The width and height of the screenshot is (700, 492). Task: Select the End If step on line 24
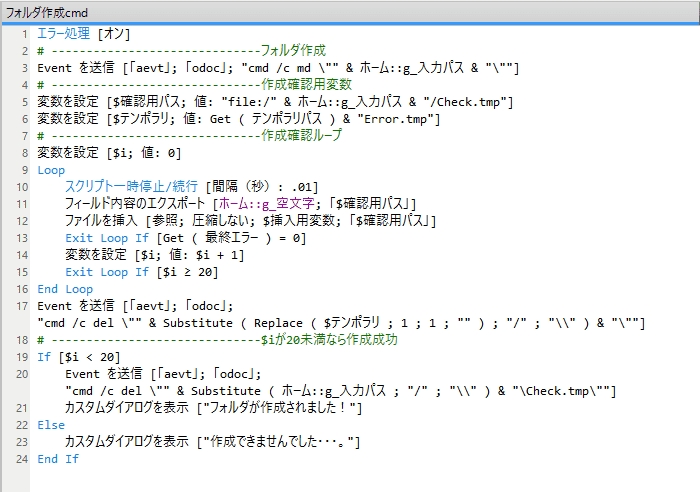(58, 459)
